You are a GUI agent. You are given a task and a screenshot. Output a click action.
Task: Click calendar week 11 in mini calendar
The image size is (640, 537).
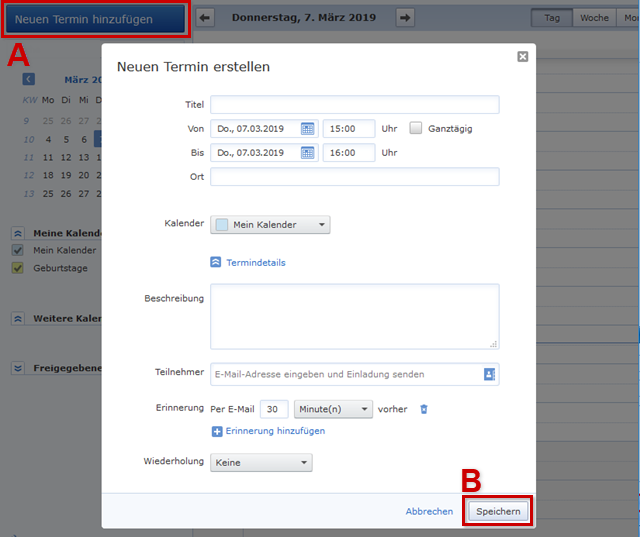tap(29, 158)
